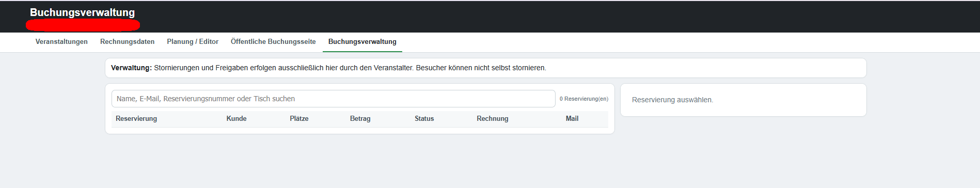Image resolution: width=980 pixels, height=188 pixels.
Task: Sort by the Betrag column header
Action: pos(360,119)
